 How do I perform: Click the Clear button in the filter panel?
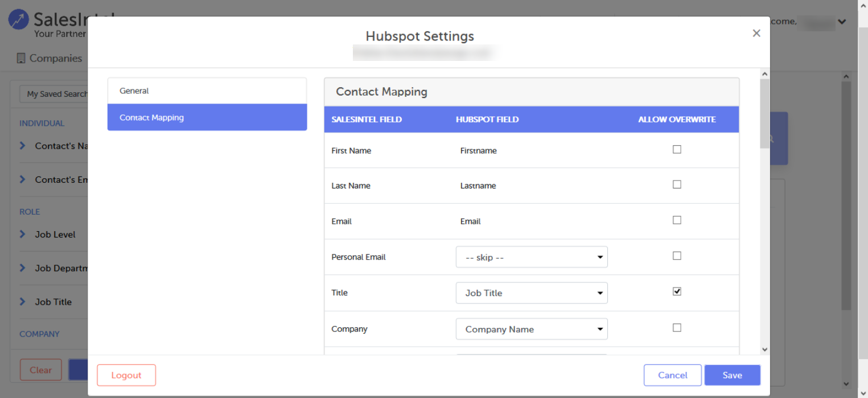coord(41,370)
